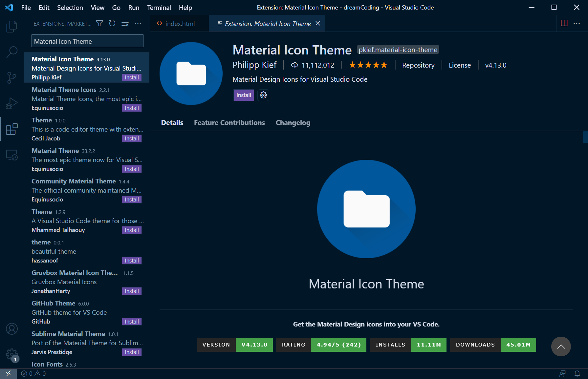588x379 pixels.
Task: Filter extensions with the funnel icon
Action: coord(99,23)
